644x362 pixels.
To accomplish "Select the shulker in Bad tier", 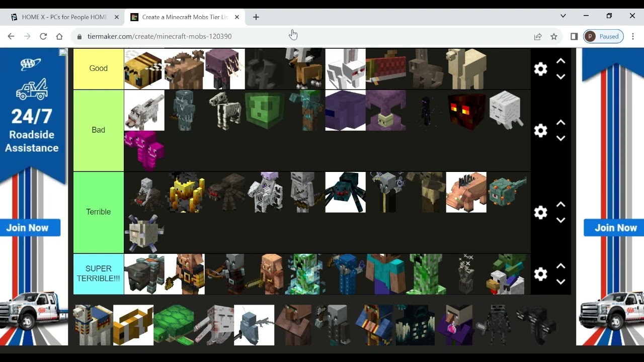I will pyautogui.click(x=385, y=111).
